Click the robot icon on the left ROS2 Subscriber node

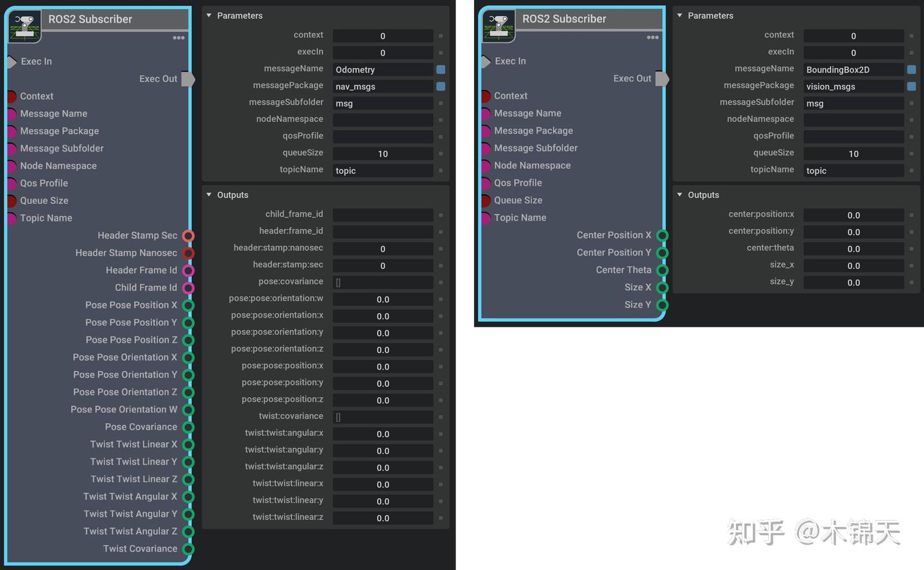click(x=24, y=26)
